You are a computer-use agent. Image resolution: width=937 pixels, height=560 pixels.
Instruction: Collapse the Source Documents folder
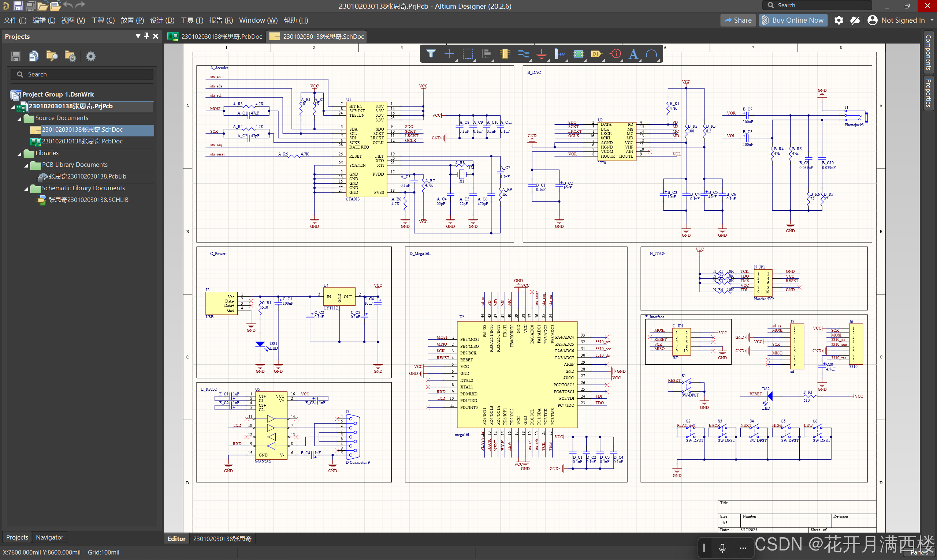[x=20, y=119]
